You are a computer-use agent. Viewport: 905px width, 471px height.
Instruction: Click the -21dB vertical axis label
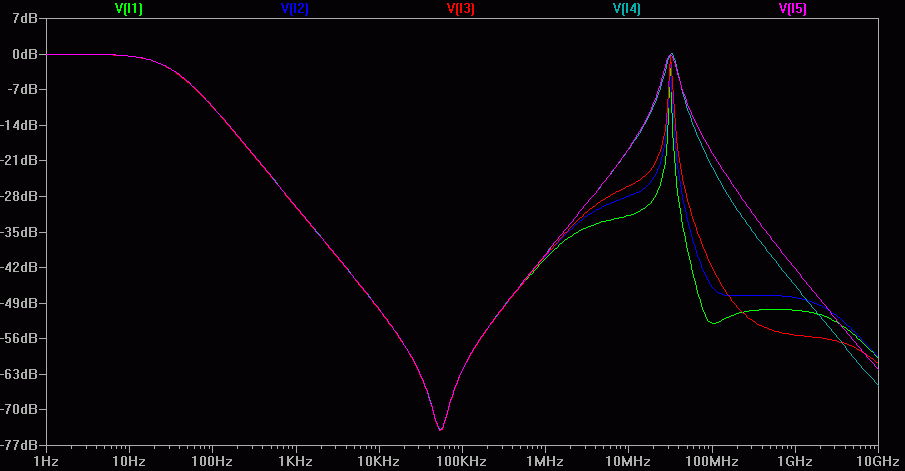coord(19,160)
